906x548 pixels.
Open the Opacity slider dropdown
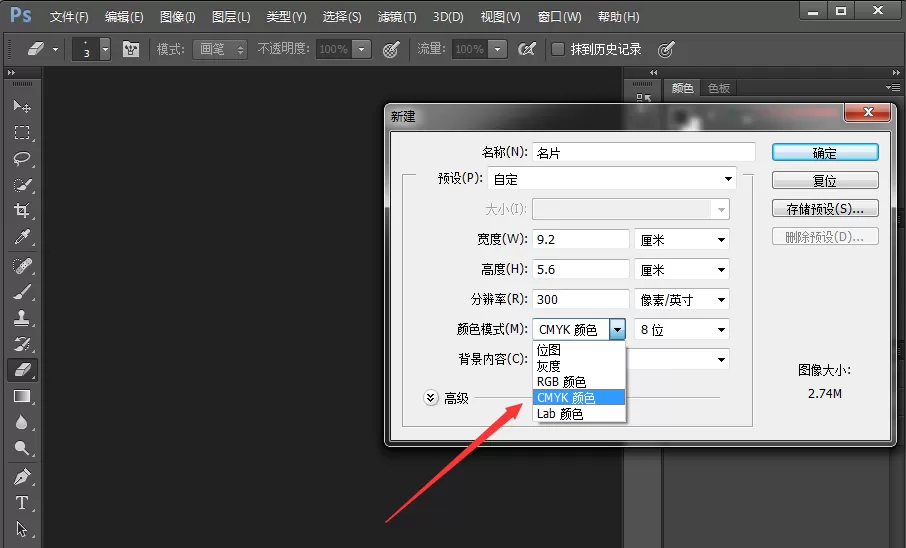[361, 49]
